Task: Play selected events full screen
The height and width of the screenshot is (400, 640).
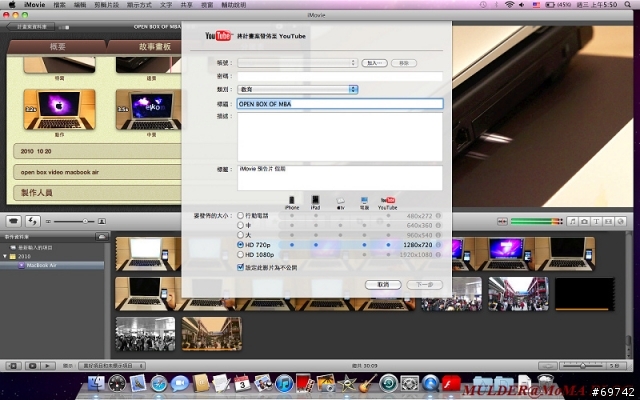Action: point(32,366)
